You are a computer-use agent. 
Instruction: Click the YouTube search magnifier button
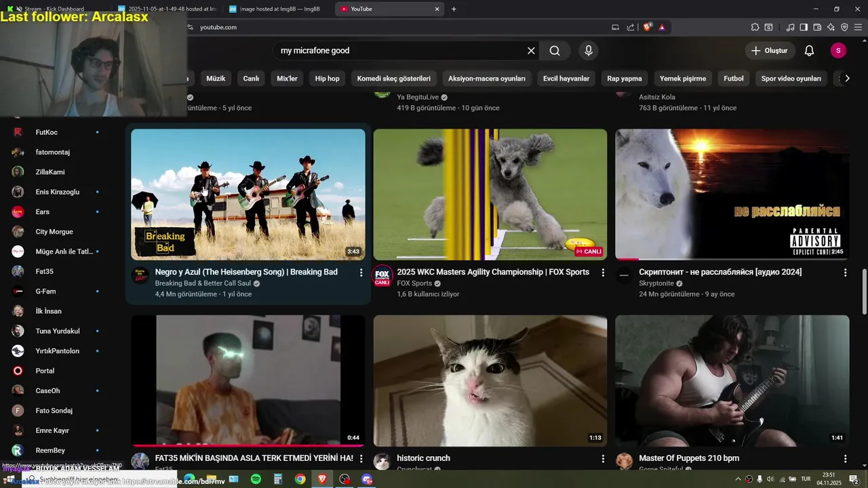[555, 51]
